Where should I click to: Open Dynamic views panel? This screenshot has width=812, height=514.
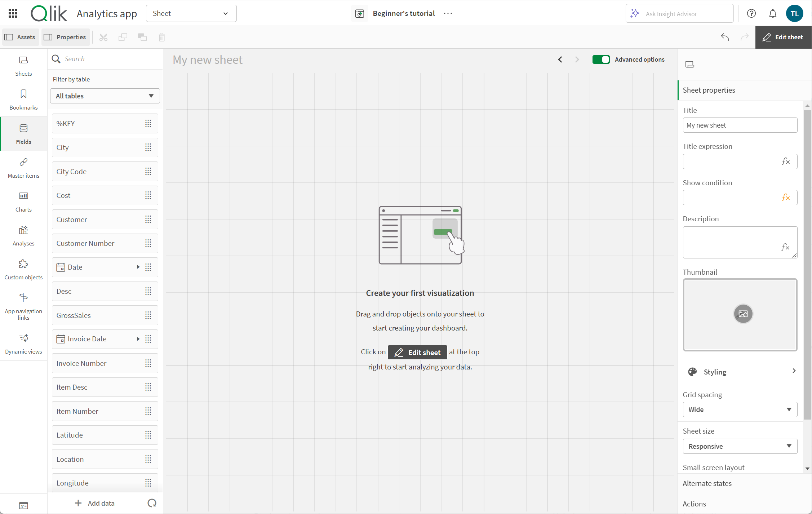tap(24, 345)
